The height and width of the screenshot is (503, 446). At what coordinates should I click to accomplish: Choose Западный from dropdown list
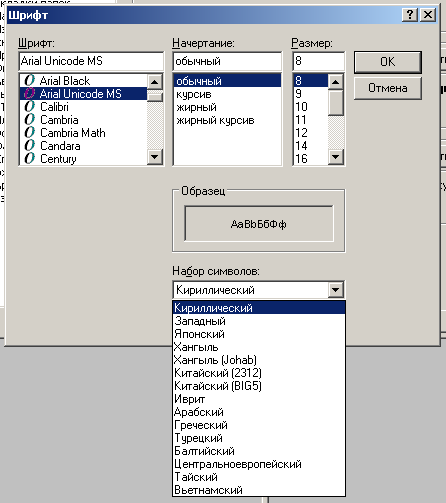point(259,321)
